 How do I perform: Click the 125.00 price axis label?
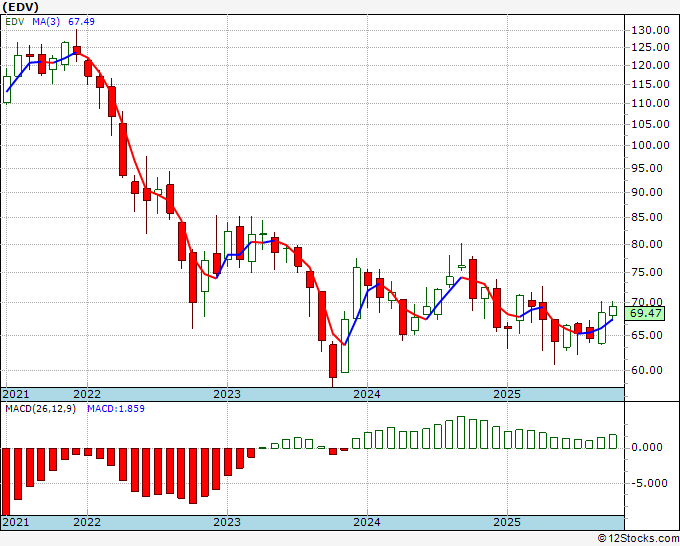click(x=650, y=47)
